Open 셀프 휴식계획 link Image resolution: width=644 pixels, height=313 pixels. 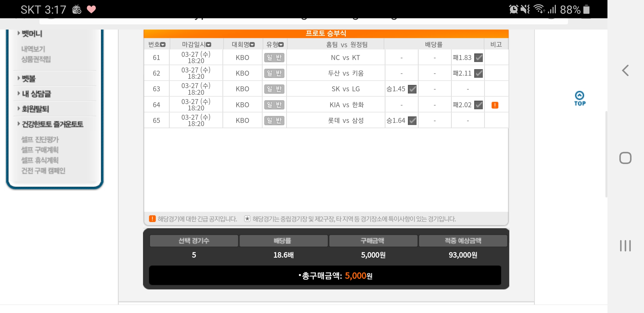(x=40, y=160)
